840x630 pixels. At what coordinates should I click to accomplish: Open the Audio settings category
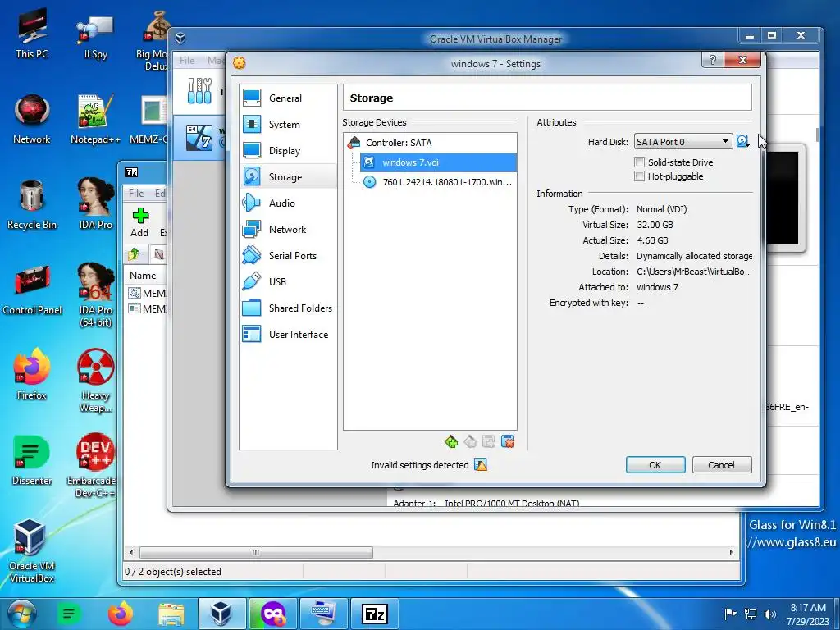(x=288, y=203)
